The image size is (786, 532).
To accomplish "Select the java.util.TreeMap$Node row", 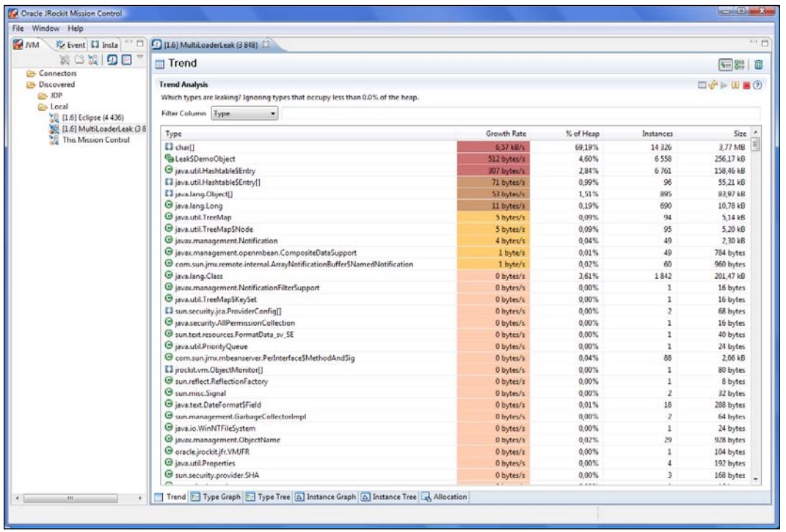I will pyautogui.click(x=456, y=229).
